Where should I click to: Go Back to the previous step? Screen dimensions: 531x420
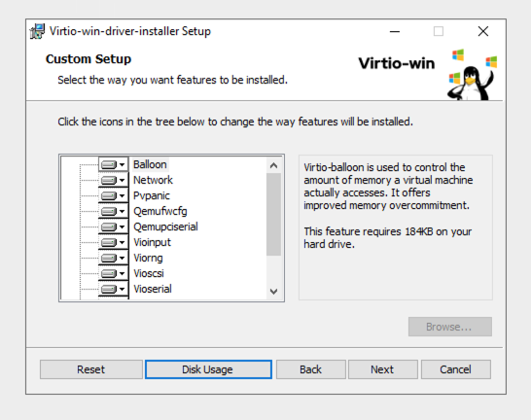(x=311, y=369)
